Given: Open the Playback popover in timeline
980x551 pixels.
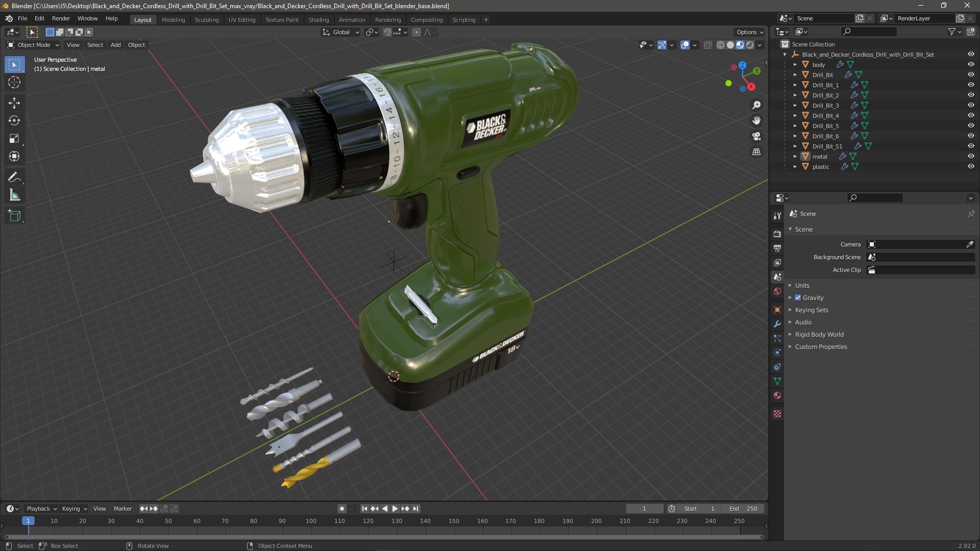Looking at the screenshot, I should tap(41, 509).
